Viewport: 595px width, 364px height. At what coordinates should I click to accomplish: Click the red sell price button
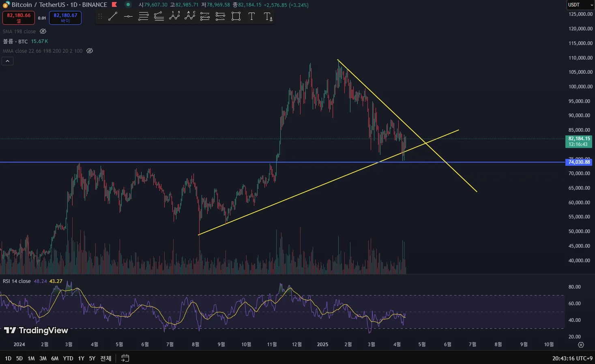pyautogui.click(x=19, y=18)
